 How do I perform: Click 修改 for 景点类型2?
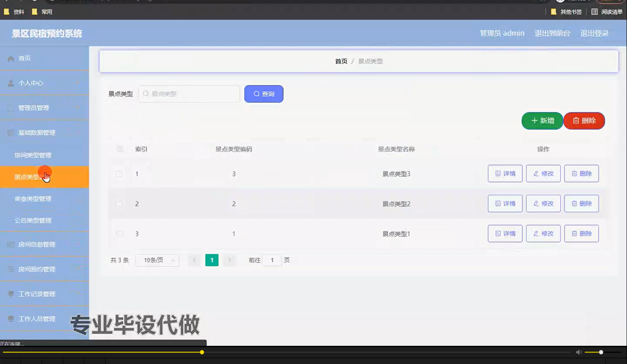coord(543,204)
